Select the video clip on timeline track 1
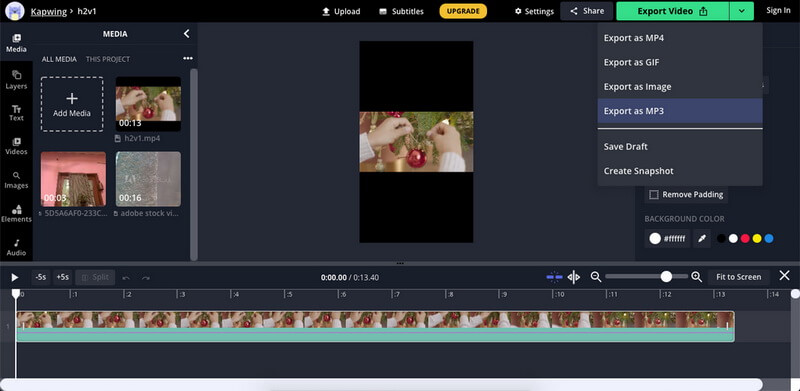Screen dimensions: 800x391 point(376,327)
